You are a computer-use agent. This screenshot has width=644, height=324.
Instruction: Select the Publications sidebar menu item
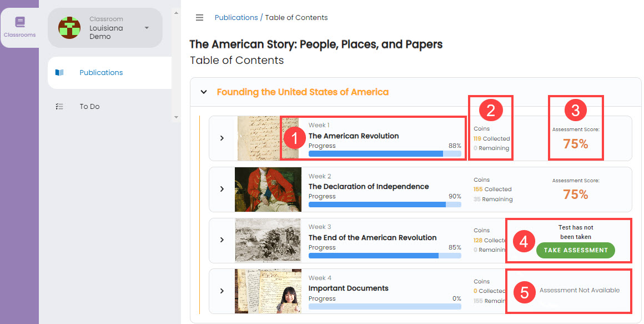point(101,72)
